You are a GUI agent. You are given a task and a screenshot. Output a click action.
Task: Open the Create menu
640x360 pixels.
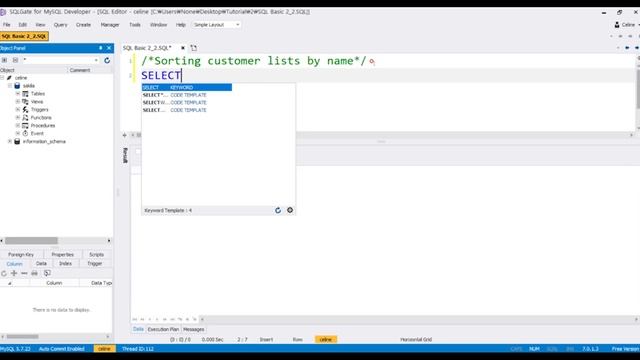click(x=83, y=25)
